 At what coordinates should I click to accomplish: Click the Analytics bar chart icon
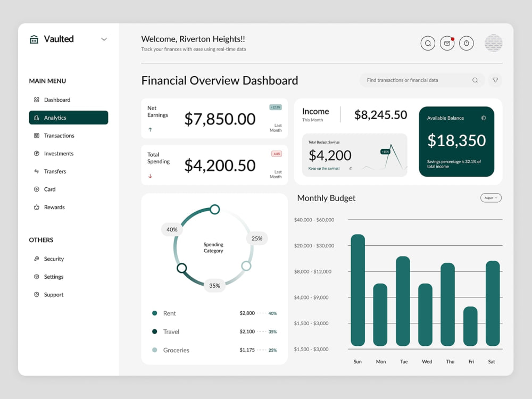click(36, 118)
